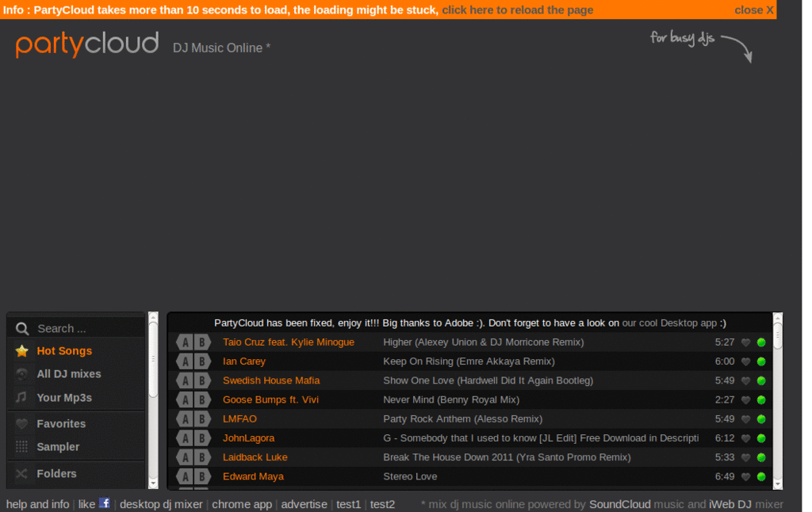
Task: Load Laidback Luke track to deck B
Action: [x=202, y=457]
